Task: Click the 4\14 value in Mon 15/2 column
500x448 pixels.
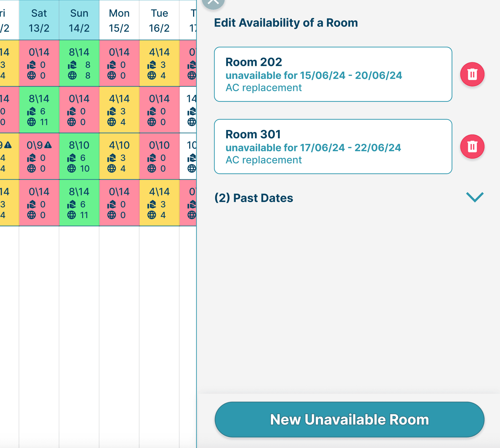Action: pyautogui.click(x=119, y=98)
